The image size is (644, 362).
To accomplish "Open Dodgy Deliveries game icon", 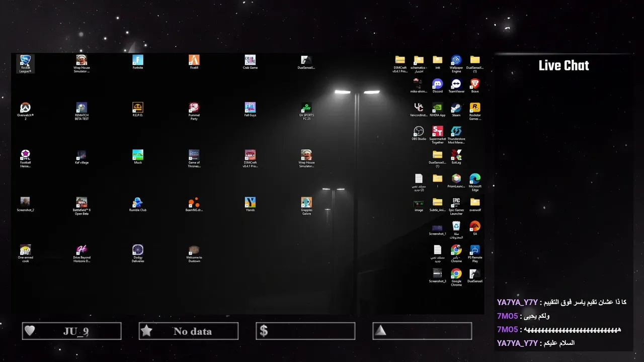I will (x=138, y=254).
